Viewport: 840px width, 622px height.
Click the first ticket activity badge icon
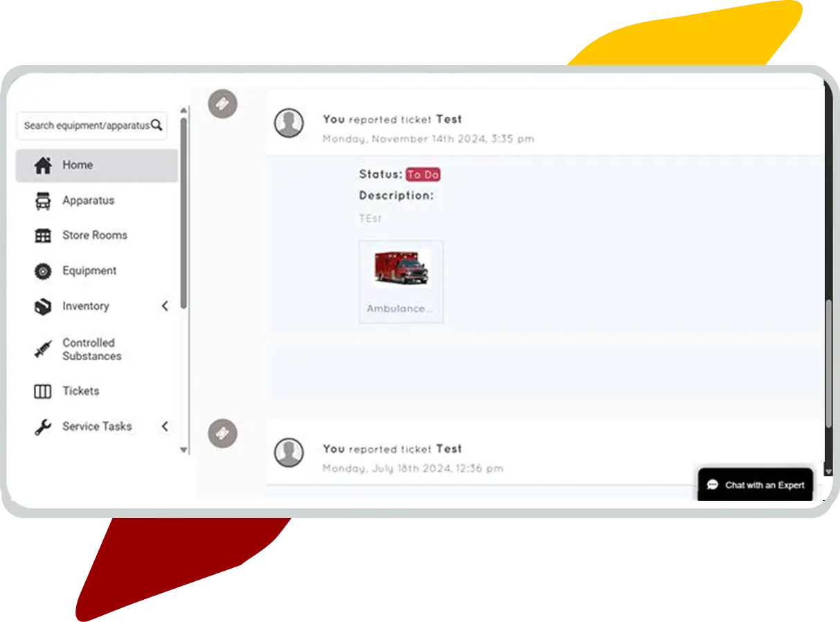[223, 104]
